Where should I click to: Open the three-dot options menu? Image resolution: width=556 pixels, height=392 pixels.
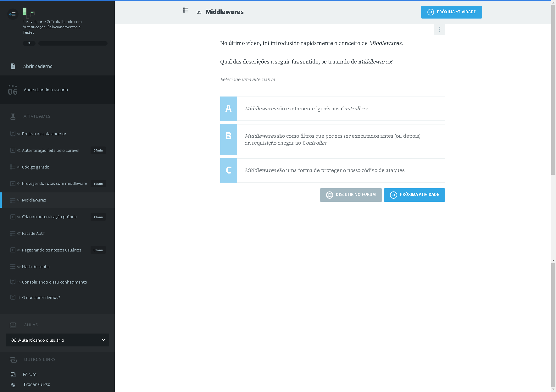click(439, 30)
